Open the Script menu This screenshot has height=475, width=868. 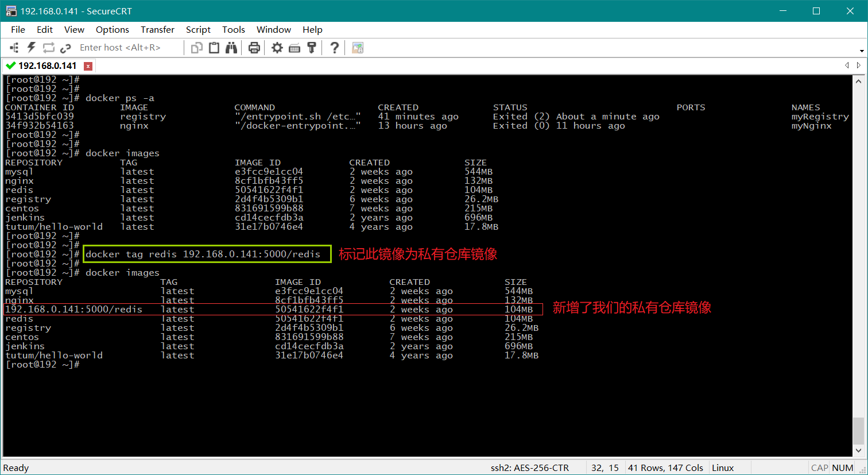pyautogui.click(x=198, y=30)
